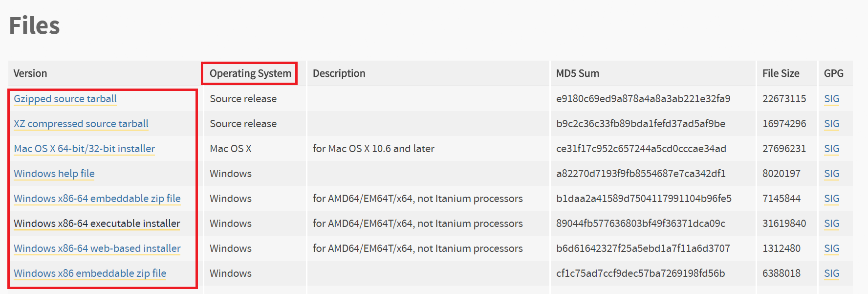Open SIG for x86-64 executable installer row

click(831, 224)
